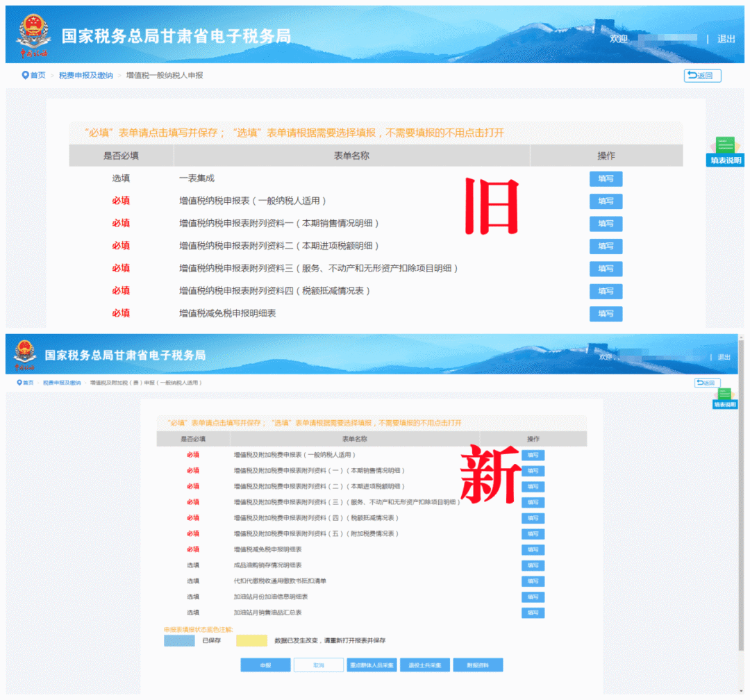This screenshot has height=700, width=750.
Task: Click 国家税务总局甘肃省电子税务局 title on new page
Action: point(125,355)
